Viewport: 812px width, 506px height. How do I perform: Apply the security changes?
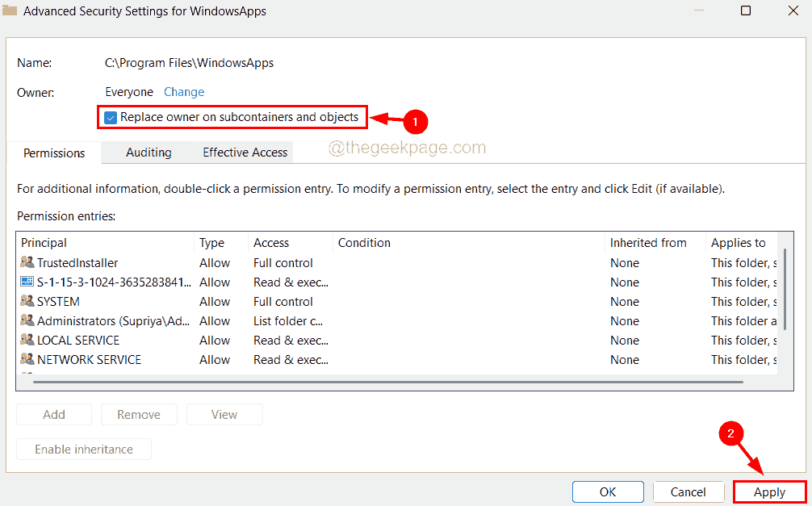click(768, 491)
